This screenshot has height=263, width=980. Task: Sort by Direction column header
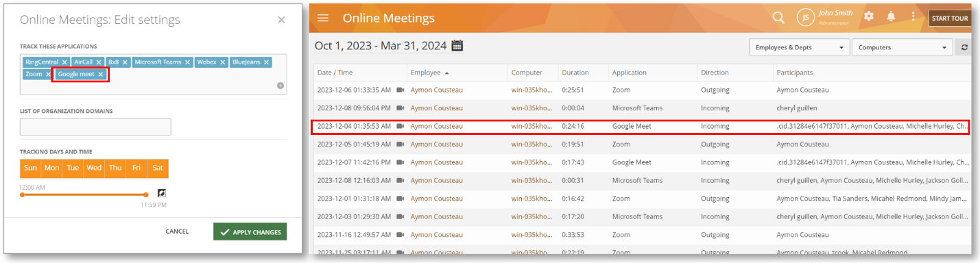715,73
